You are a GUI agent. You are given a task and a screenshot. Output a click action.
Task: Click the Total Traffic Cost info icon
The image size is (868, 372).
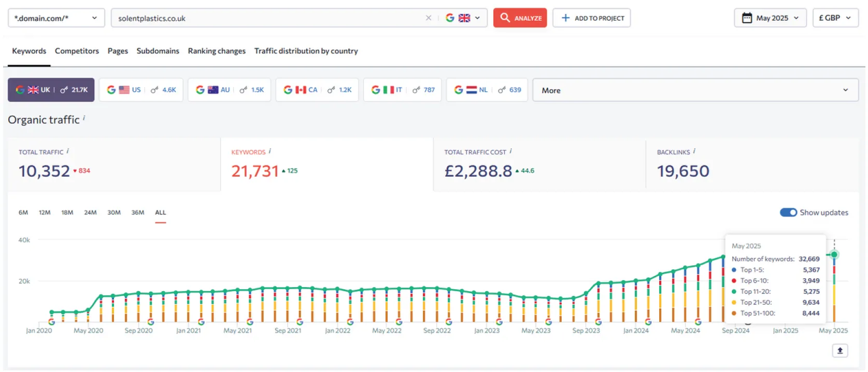click(510, 151)
